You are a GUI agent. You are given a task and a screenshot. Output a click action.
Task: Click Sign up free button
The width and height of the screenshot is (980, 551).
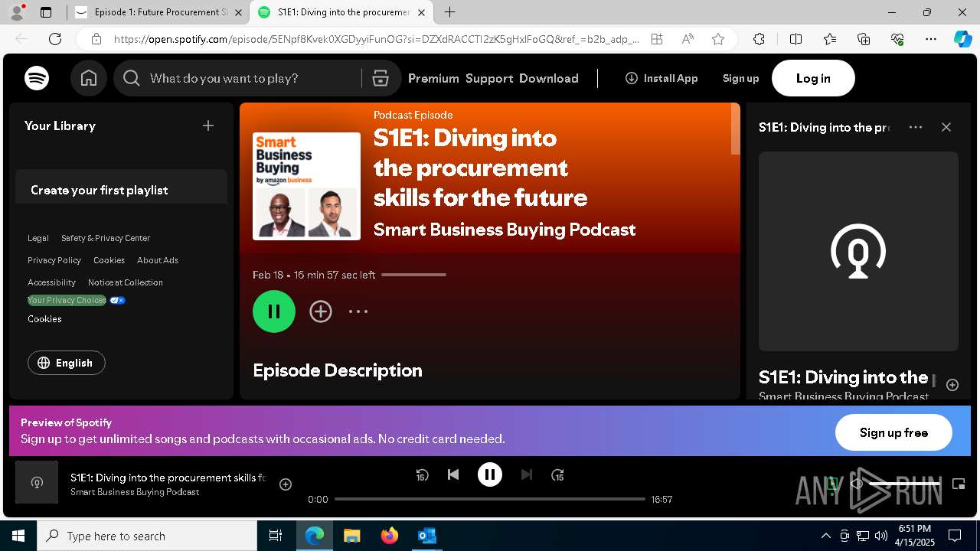pos(893,432)
